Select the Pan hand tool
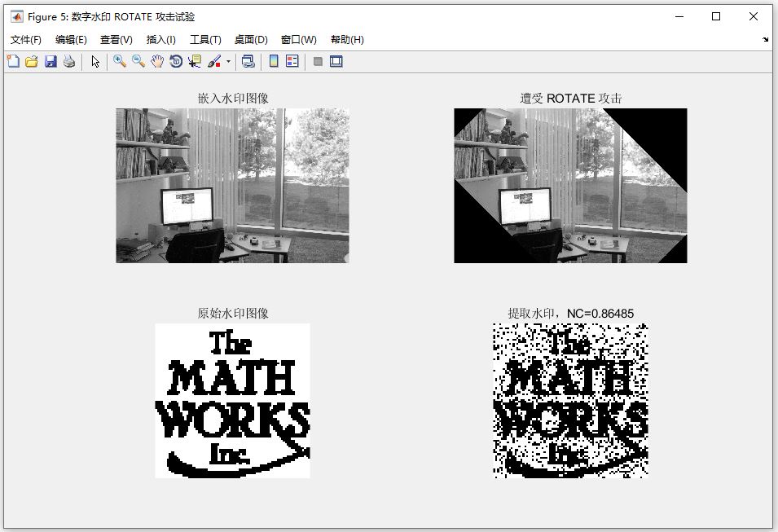This screenshot has height=532, width=778. (157, 62)
